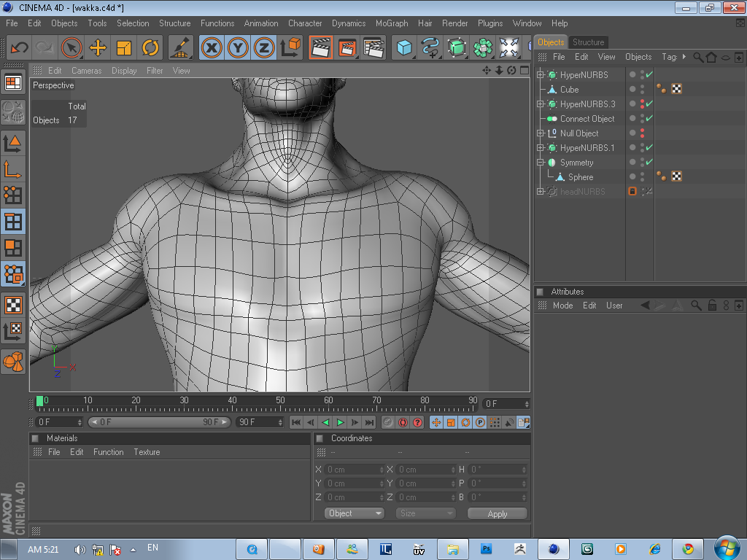Open Render Settings icon
Image resolution: width=747 pixels, height=560 pixels.
tap(373, 47)
